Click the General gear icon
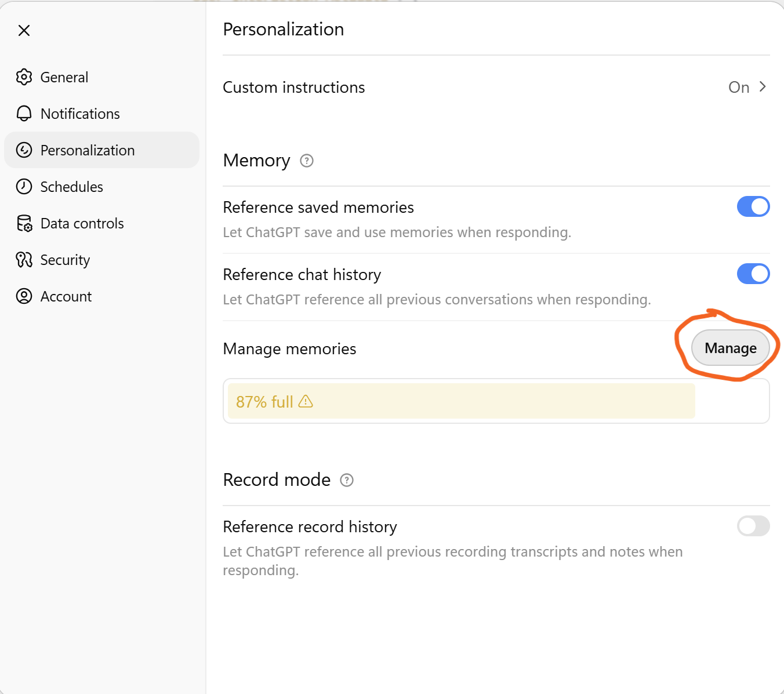The image size is (784, 694). (24, 77)
